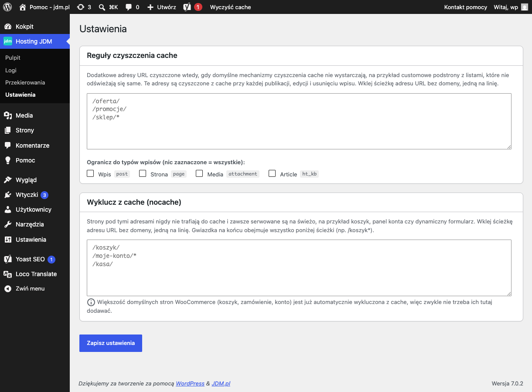Viewport: 532px width, 392px height.
Task: Click the WordPress logo icon
Action: point(7,7)
